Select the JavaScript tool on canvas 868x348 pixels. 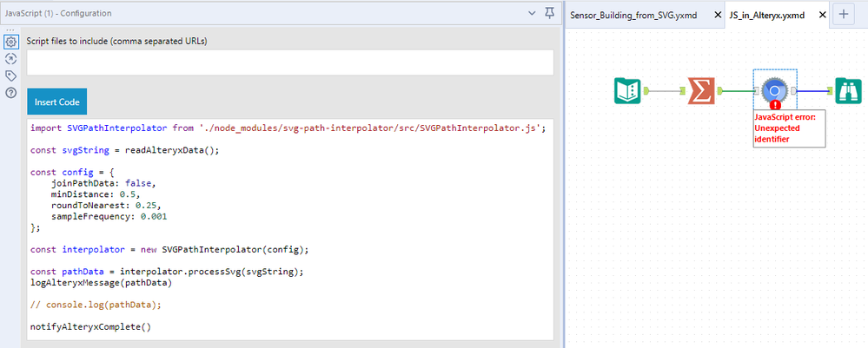[x=775, y=90]
